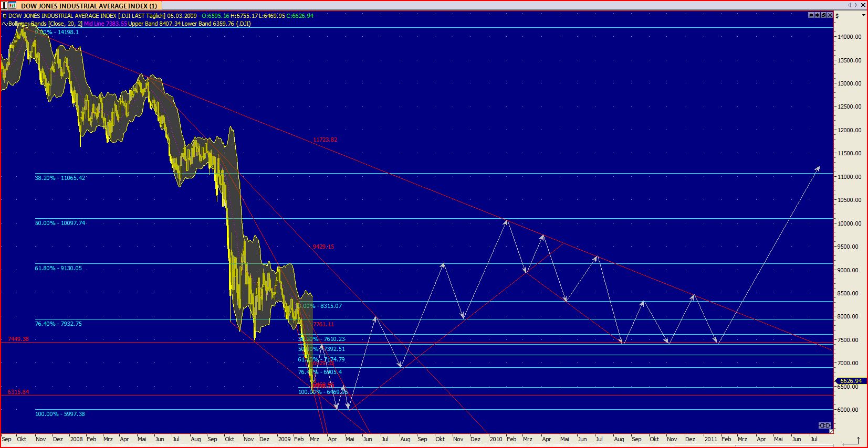Click the white corner grip triangle of the chart
868x448 pixels.
[x=831, y=431]
